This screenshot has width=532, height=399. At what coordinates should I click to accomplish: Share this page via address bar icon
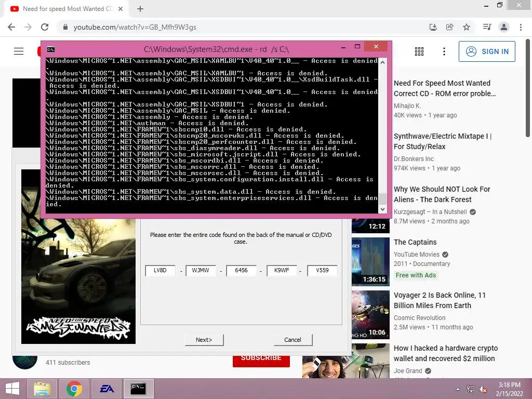coord(450,27)
